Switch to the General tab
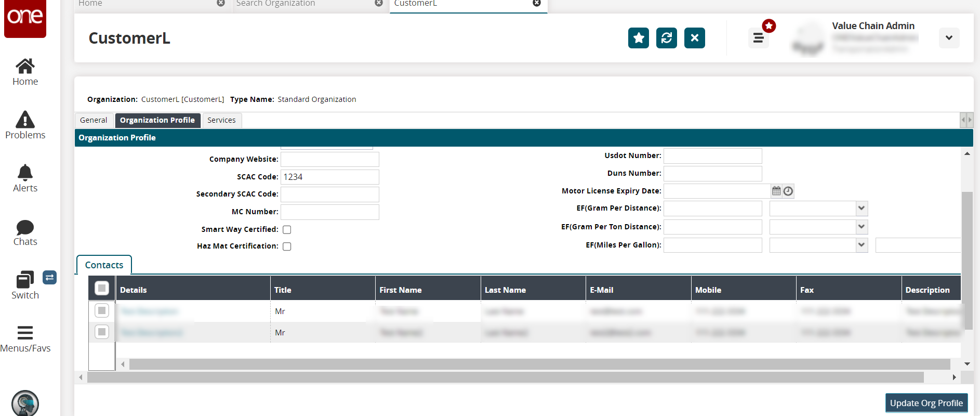 coord(94,120)
